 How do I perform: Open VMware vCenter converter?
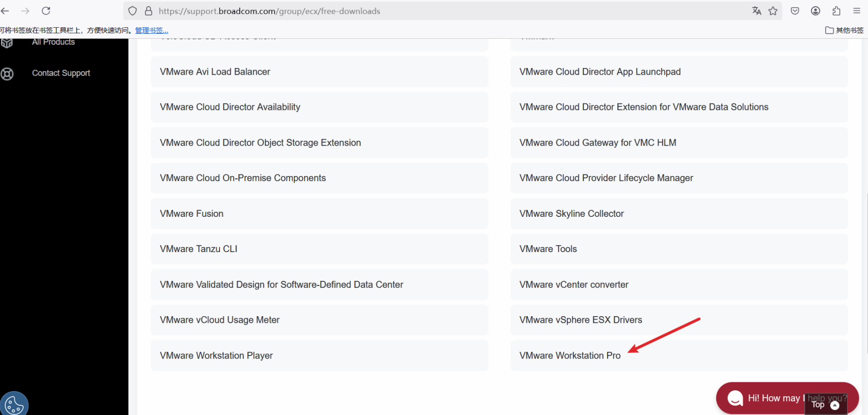coord(679,285)
